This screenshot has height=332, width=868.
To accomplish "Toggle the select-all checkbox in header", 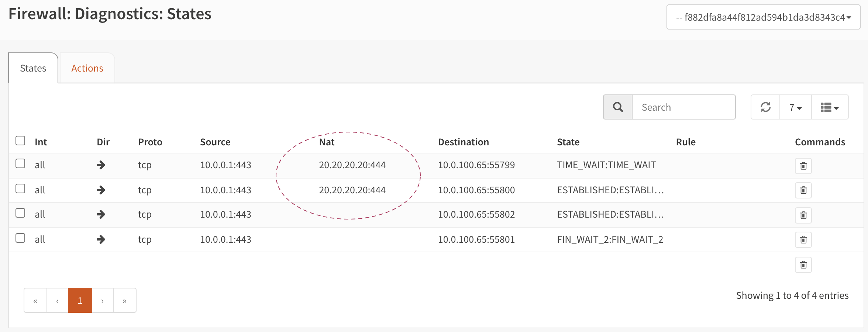I will [20, 141].
